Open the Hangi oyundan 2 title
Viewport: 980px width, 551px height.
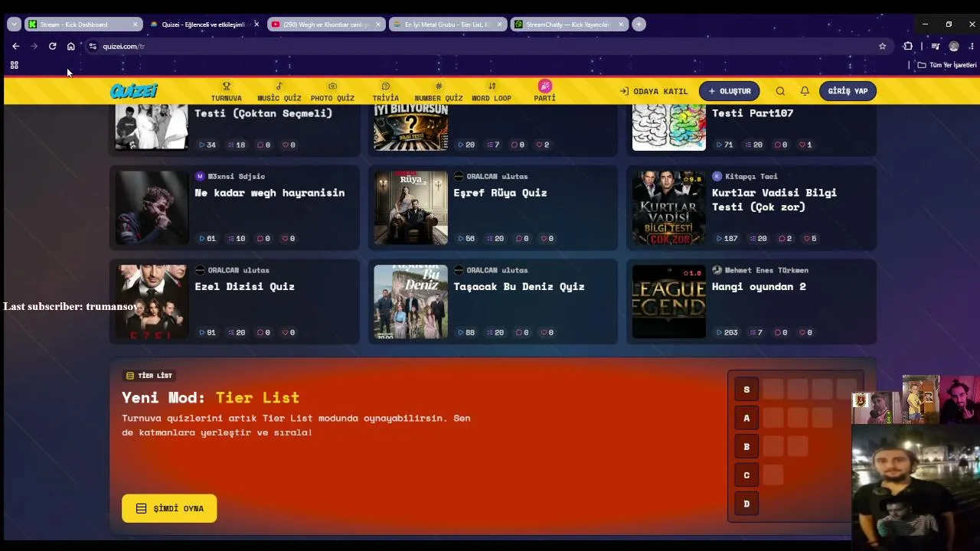[759, 287]
